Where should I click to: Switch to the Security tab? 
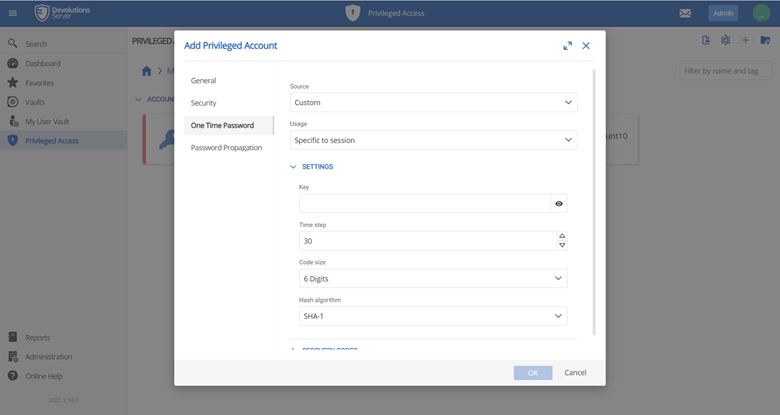[204, 103]
